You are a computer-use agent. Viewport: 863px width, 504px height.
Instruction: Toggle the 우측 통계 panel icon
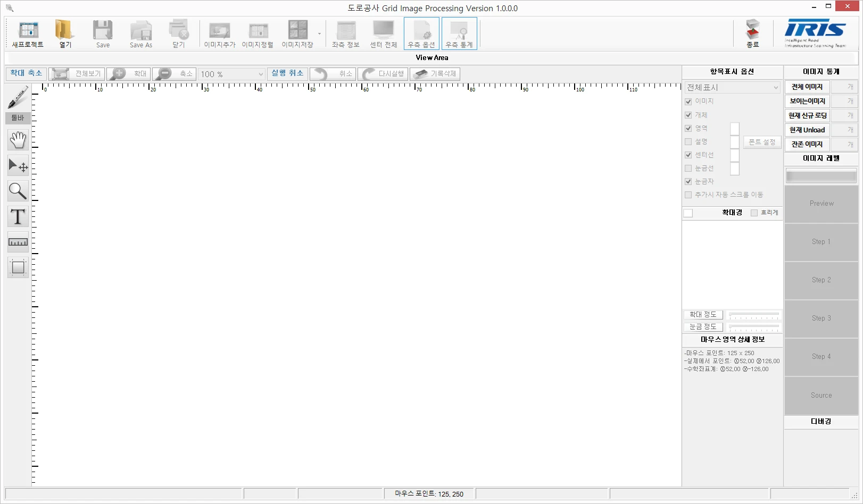(459, 33)
